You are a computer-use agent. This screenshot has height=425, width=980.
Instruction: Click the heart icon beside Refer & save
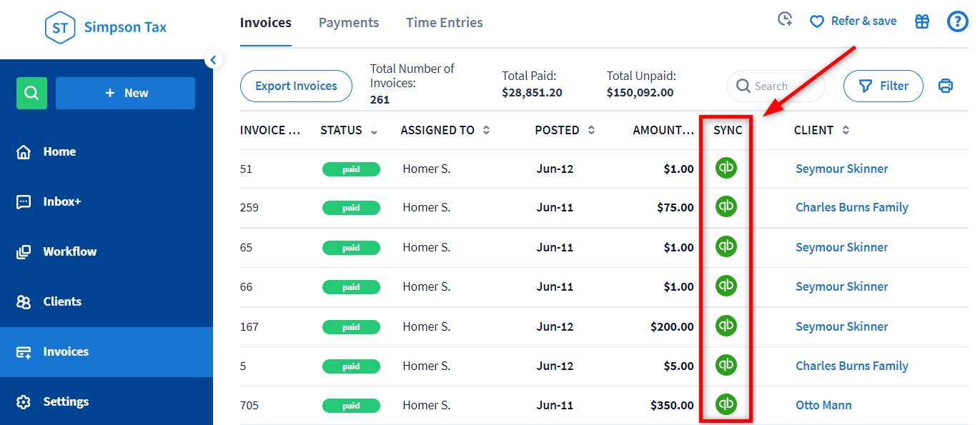pyautogui.click(x=816, y=21)
